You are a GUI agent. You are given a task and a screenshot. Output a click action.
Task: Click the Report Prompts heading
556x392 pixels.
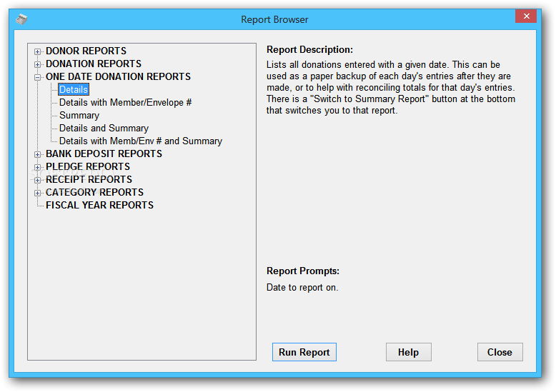pos(303,271)
